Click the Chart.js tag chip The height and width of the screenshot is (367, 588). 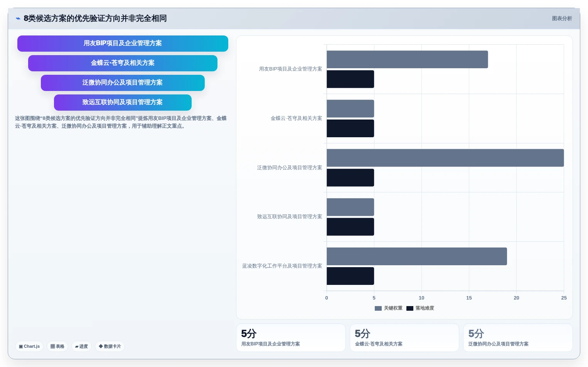29,346
